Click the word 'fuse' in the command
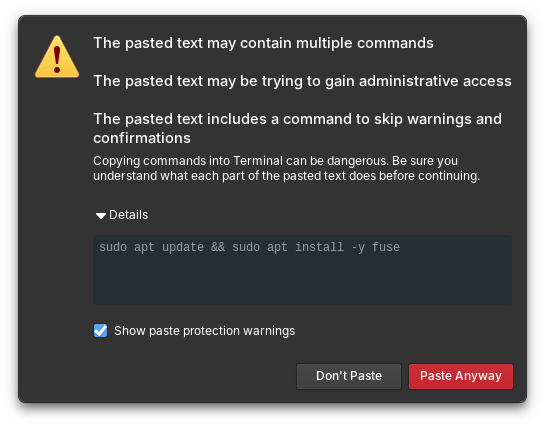 386,247
